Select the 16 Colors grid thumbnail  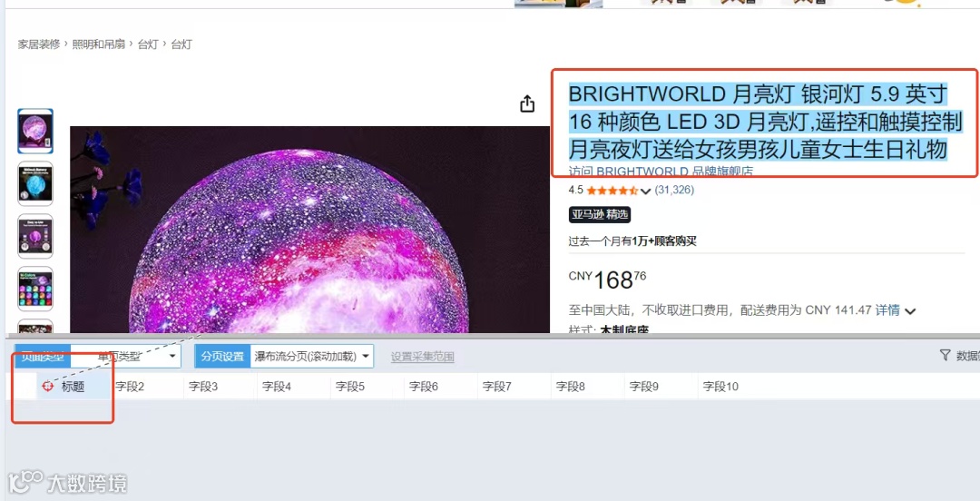click(35, 289)
